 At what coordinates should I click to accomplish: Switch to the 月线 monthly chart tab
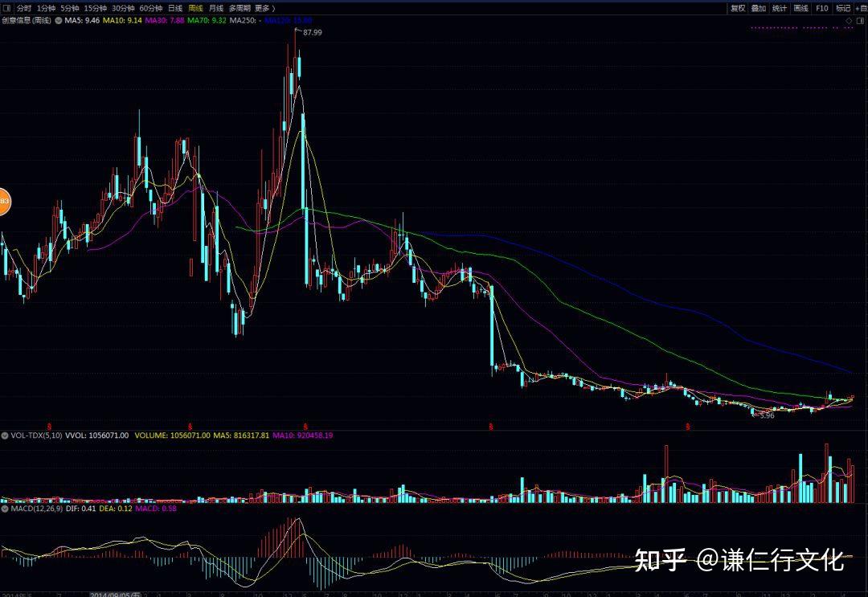coord(216,8)
